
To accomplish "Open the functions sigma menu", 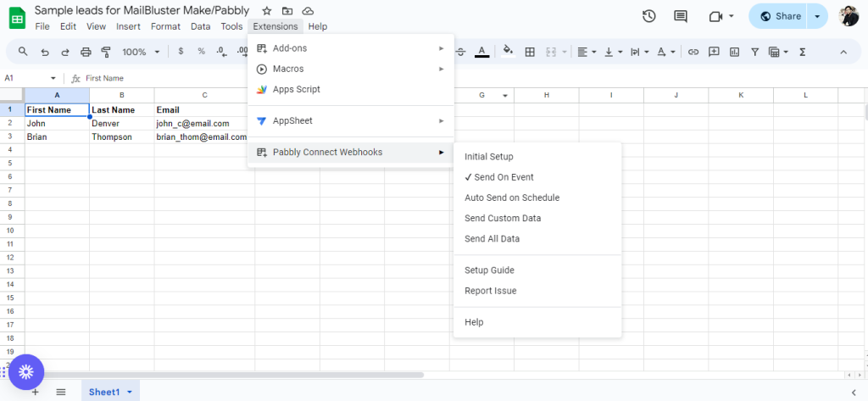I will (x=802, y=52).
